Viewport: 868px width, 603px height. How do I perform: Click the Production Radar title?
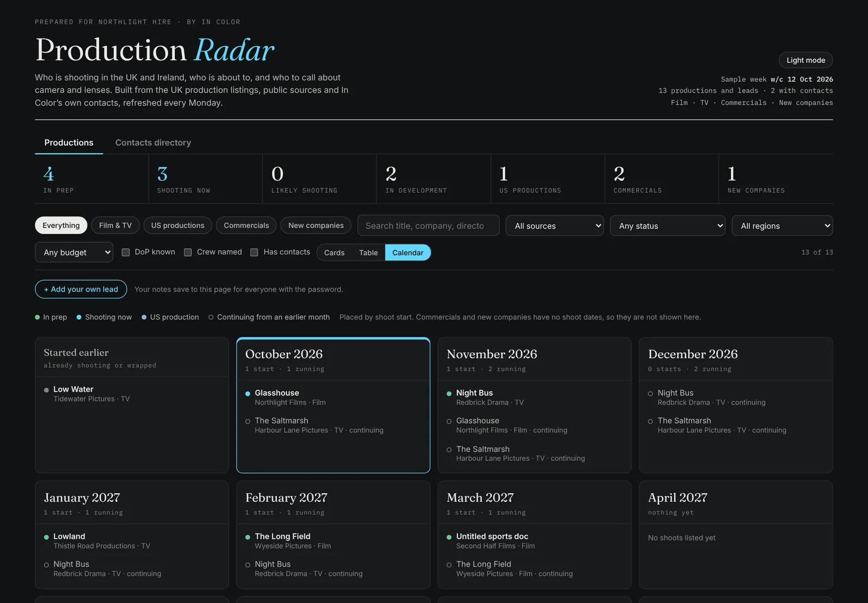[155, 50]
